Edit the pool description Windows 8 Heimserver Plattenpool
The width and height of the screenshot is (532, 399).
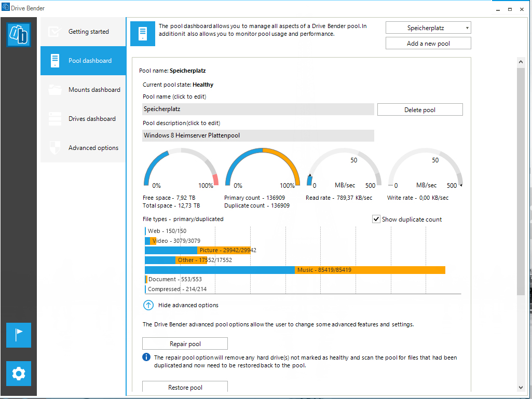pos(258,135)
